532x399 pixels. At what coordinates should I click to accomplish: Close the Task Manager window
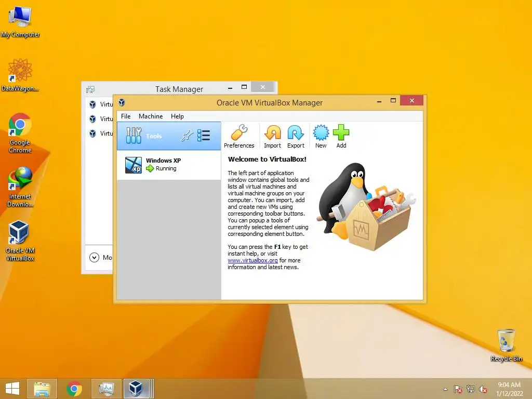pyautogui.click(x=262, y=87)
